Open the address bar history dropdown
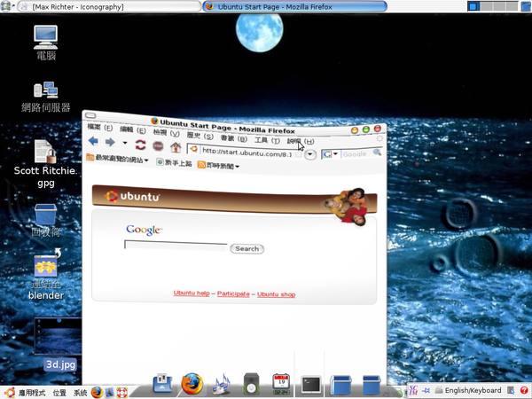Screen dimensions: 532x399 pyautogui.click(x=310, y=154)
